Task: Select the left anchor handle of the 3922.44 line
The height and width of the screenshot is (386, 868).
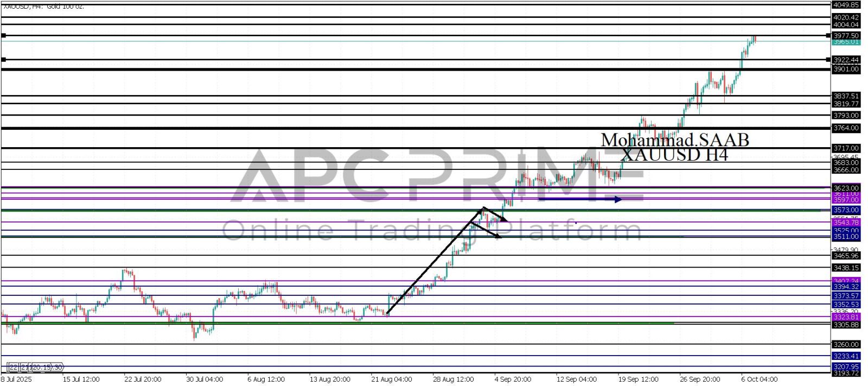Action: tap(4, 59)
